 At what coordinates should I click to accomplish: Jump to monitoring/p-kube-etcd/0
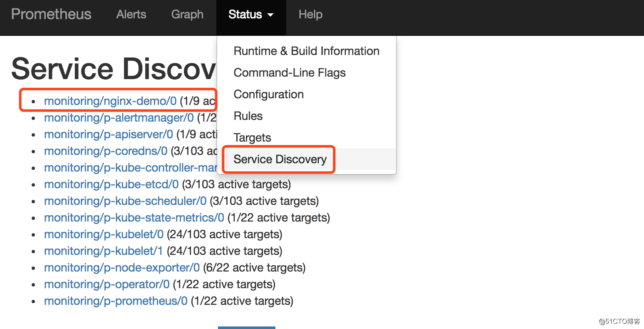pyautogui.click(x=111, y=184)
